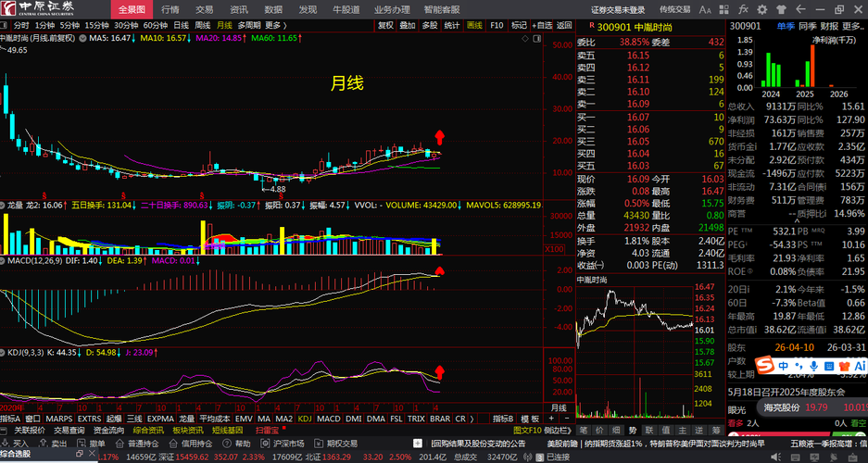Click the 买入 buy icon in bottom toolbar
The image size is (868, 463).
click(x=16, y=443)
